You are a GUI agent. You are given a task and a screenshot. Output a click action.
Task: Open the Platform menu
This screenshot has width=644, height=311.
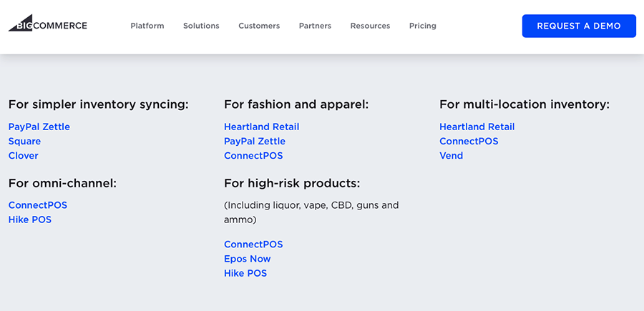147,26
